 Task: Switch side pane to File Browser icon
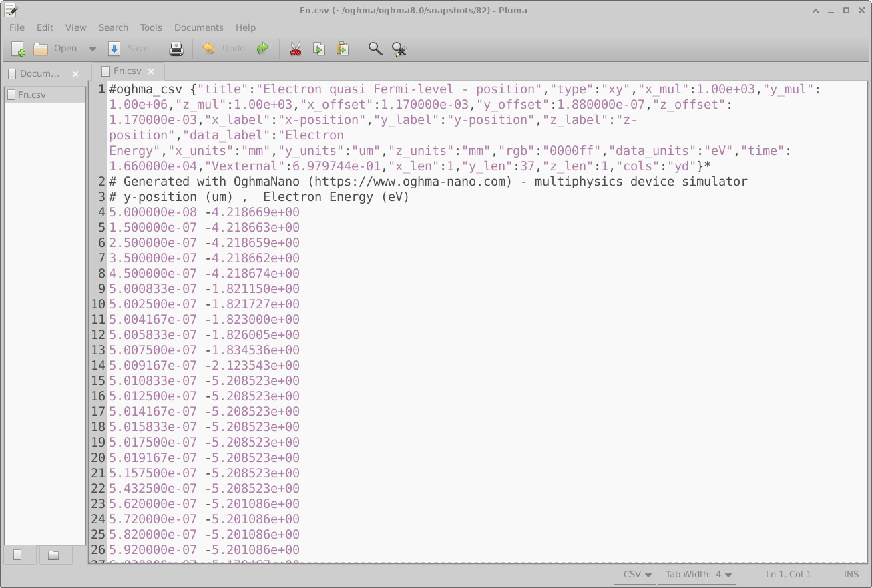(53, 555)
